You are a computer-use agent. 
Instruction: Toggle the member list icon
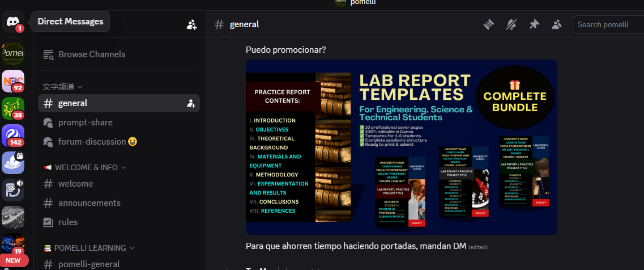coord(557,24)
